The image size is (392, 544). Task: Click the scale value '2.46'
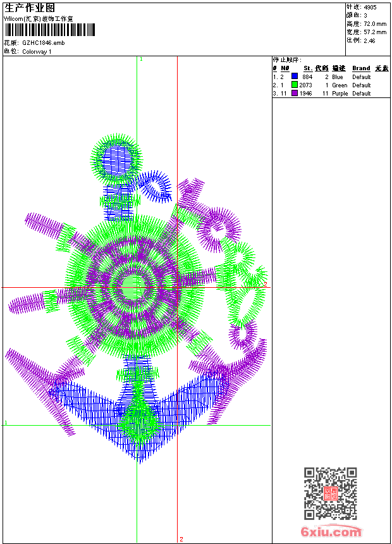point(369,41)
